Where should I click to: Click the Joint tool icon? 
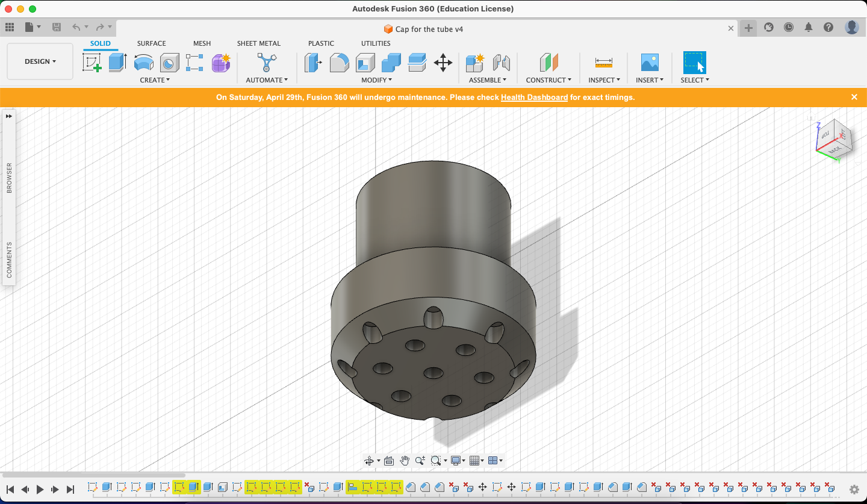[501, 63]
